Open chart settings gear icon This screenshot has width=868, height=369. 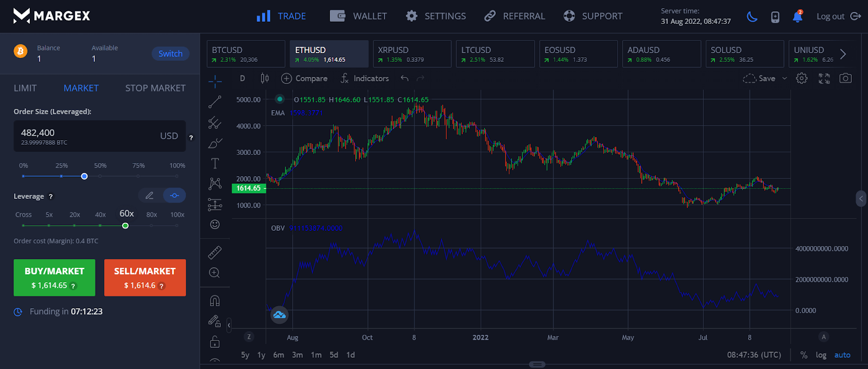[x=801, y=79]
